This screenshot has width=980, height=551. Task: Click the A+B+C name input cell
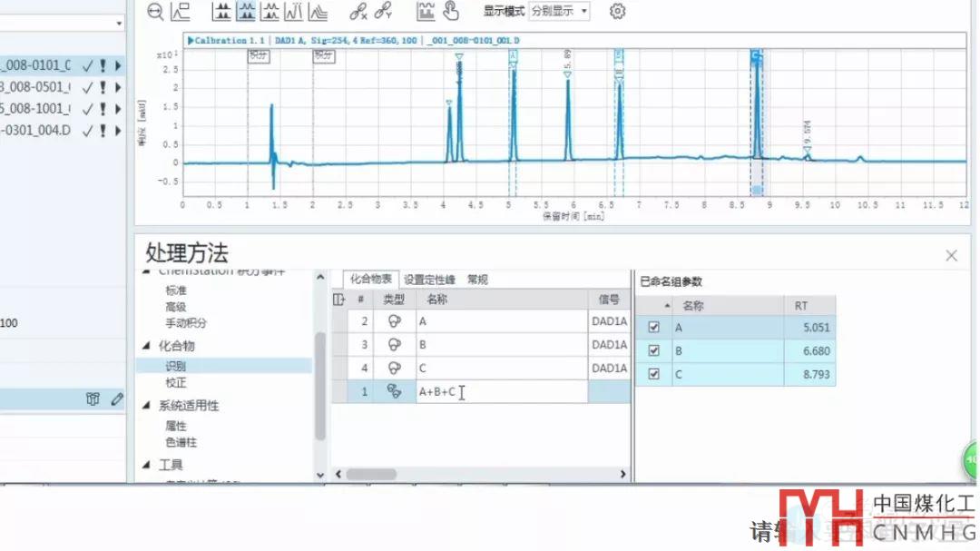pyautogui.click(x=501, y=392)
